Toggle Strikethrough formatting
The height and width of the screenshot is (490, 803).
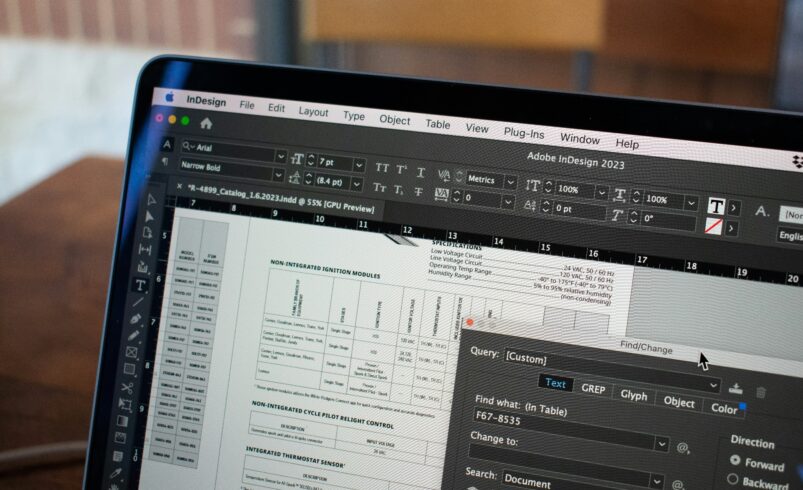pyautogui.click(x=418, y=192)
